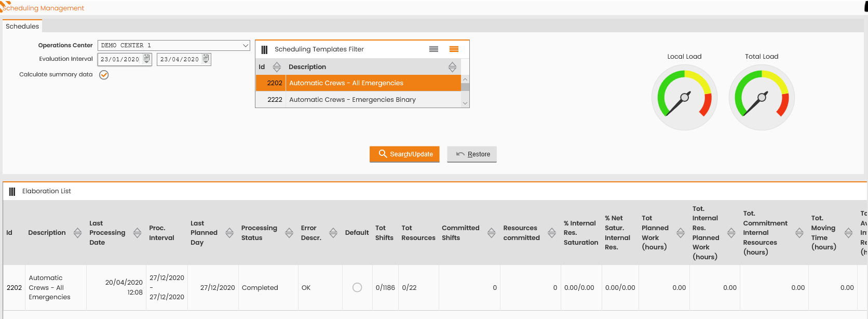Click the OK error description cell
Viewport: 868px width, 319px height.
point(320,288)
